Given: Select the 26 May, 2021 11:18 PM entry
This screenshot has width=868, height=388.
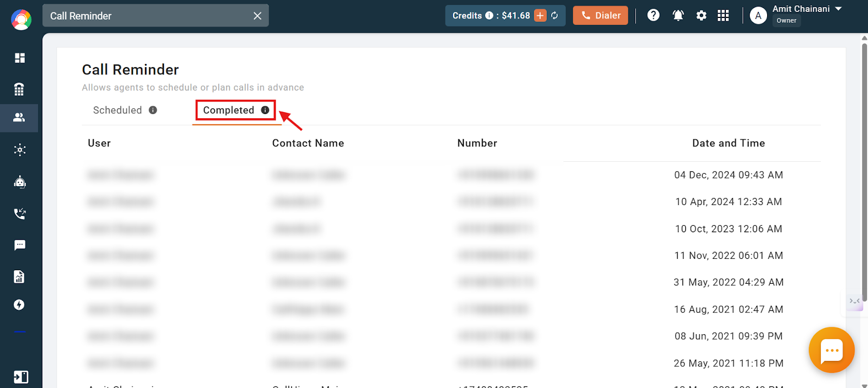Looking at the screenshot, I should coord(729,363).
